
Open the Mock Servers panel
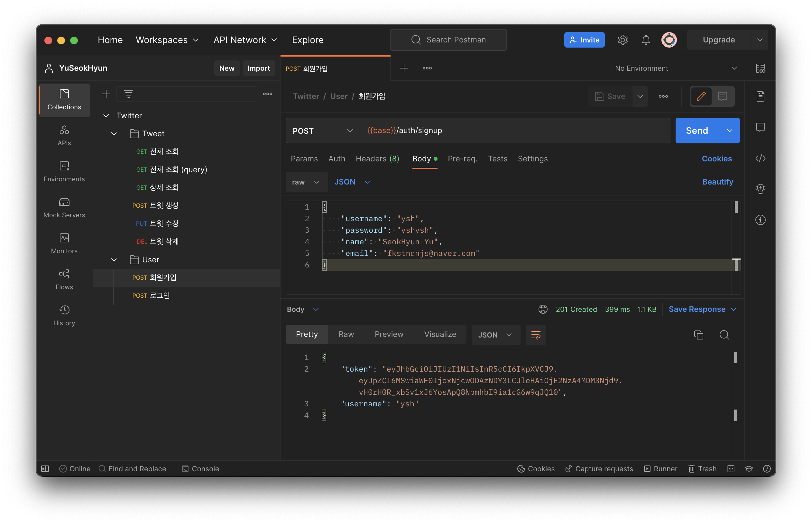[x=64, y=208]
